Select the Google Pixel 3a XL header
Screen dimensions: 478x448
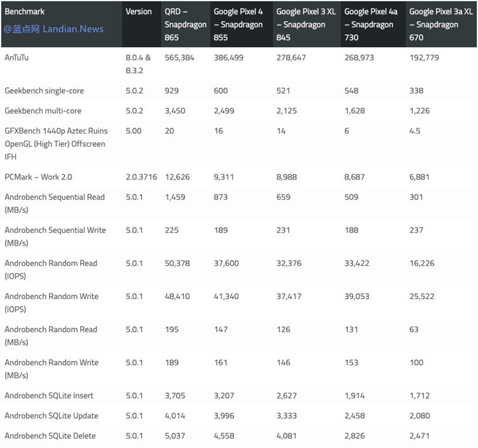[439, 24]
